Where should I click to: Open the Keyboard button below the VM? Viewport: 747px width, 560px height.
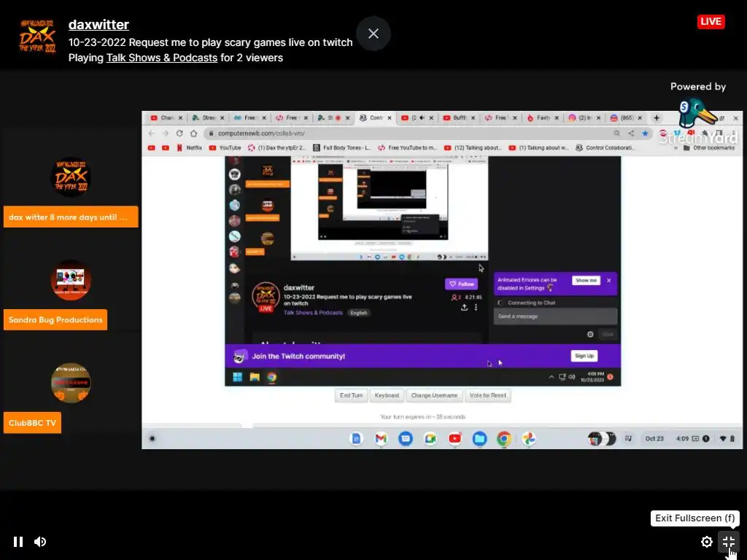(x=387, y=395)
